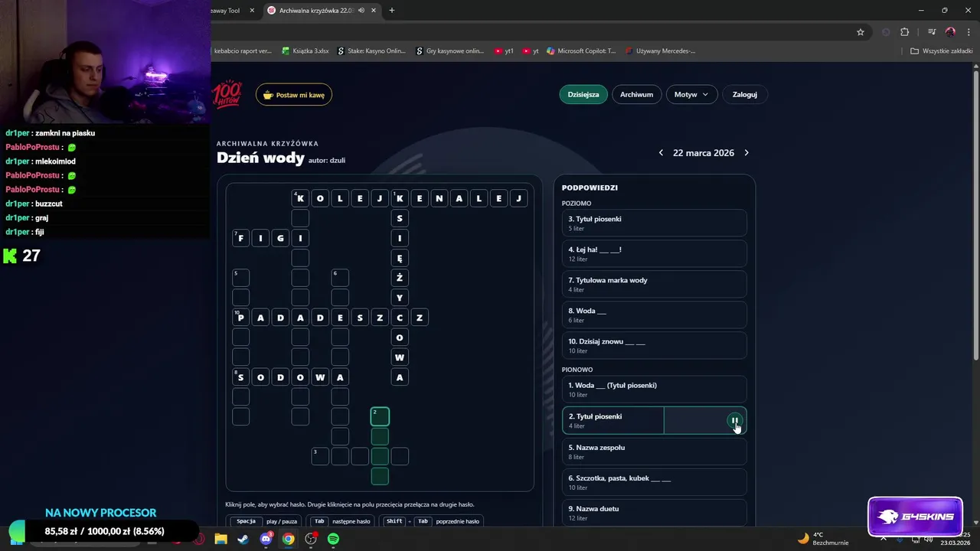Click the empty crossword cell numbered 6
This screenshot has width=980, height=551.
click(x=340, y=277)
